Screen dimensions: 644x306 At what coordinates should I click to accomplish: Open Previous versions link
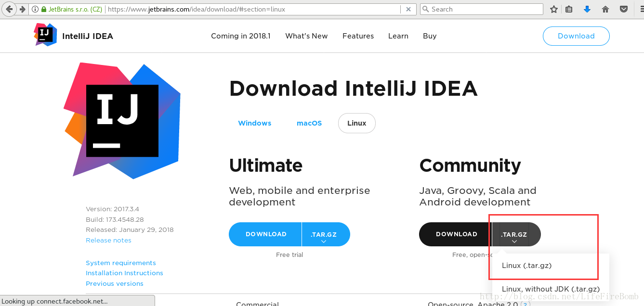coord(115,284)
